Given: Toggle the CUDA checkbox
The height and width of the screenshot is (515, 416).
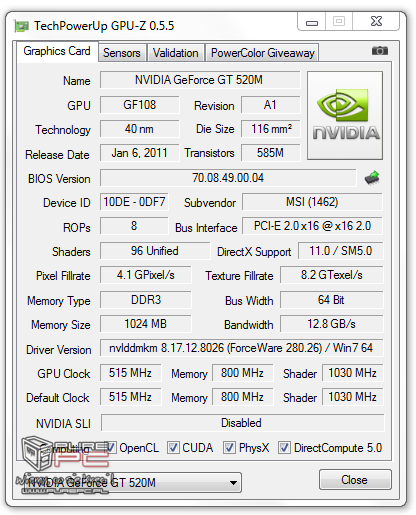Looking at the screenshot, I should pyautogui.click(x=173, y=447).
